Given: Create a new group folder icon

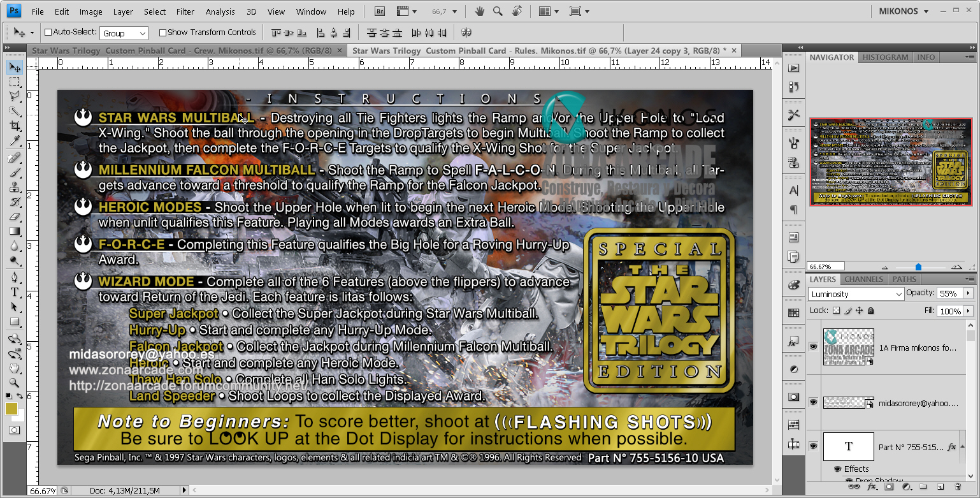Looking at the screenshot, I should tap(923, 487).
